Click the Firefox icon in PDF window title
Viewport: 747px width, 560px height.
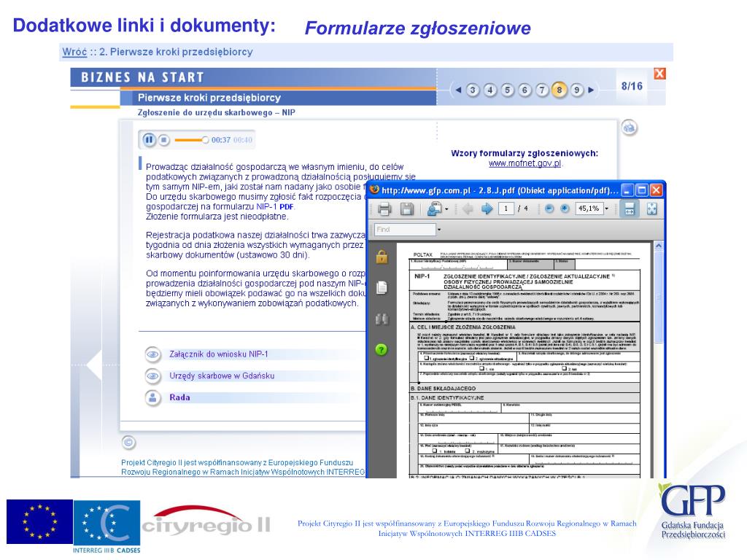(374, 190)
